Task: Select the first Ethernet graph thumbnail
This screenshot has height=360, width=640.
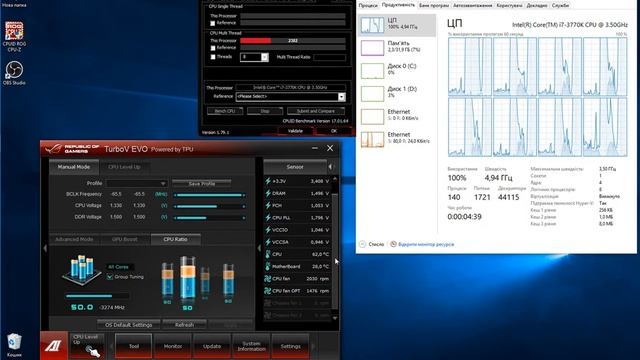Action: [372, 116]
